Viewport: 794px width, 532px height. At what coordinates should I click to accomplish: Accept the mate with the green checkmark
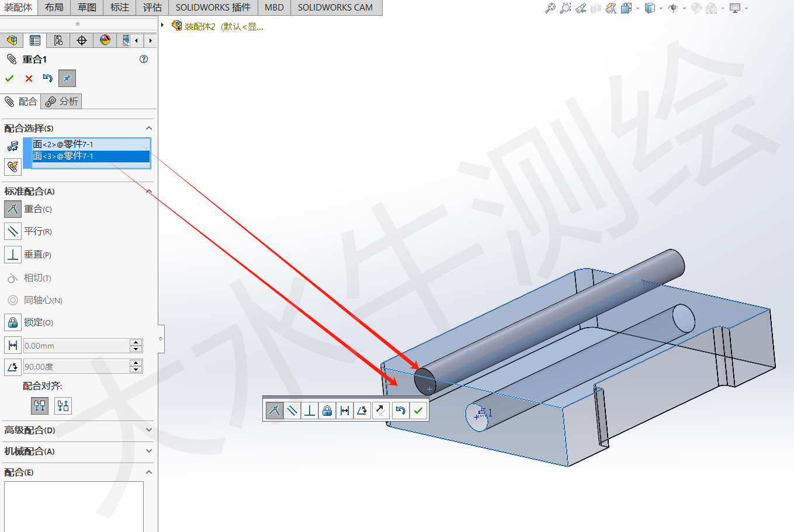9,78
